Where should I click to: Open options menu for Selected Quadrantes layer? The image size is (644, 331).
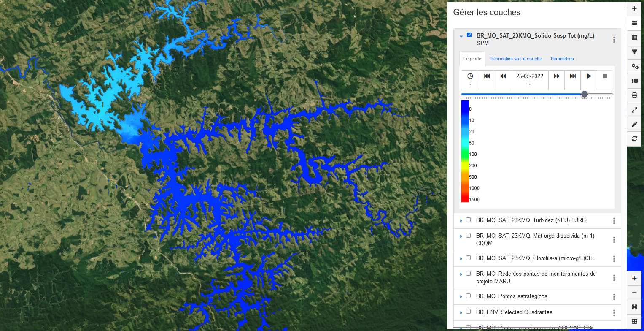(614, 313)
